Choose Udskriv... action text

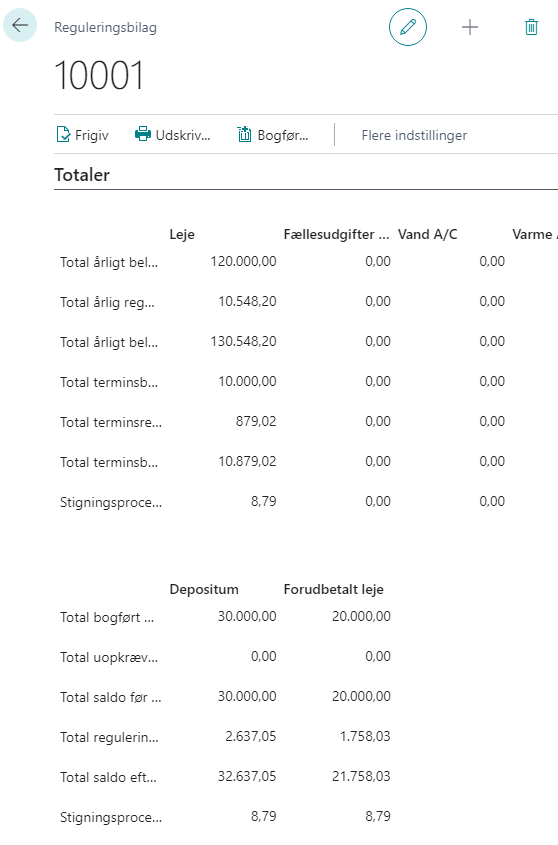(x=183, y=135)
